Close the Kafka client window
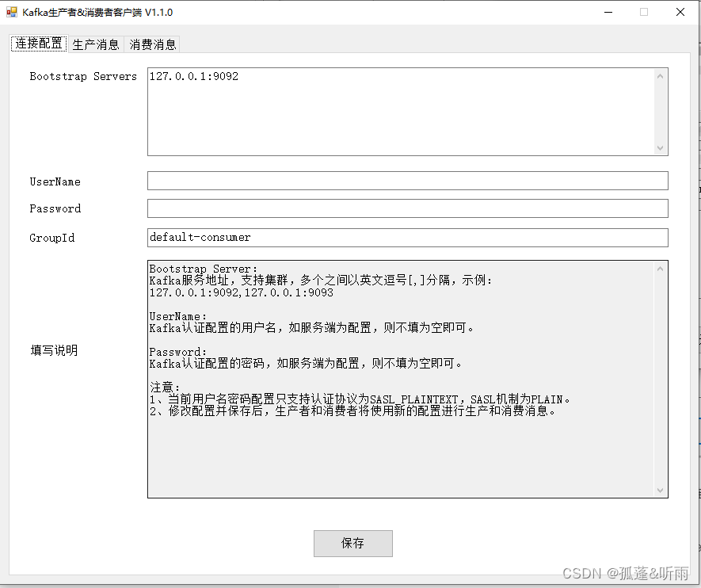The image size is (701, 588). pyautogui.click(x=680, y=12)
